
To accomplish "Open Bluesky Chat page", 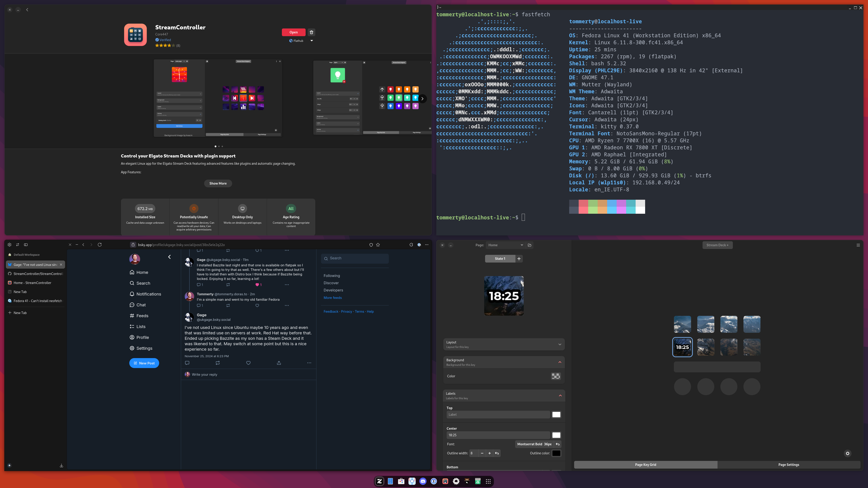I will click(x=137, y=305).
